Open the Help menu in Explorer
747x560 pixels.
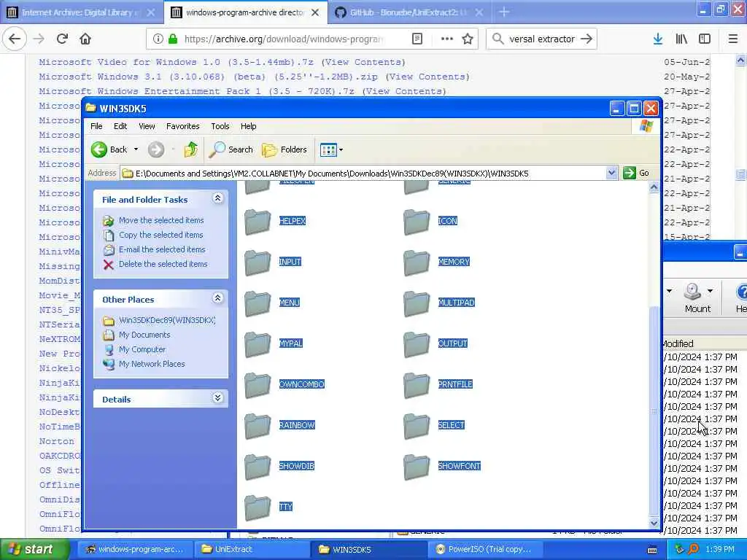point(248,126)
